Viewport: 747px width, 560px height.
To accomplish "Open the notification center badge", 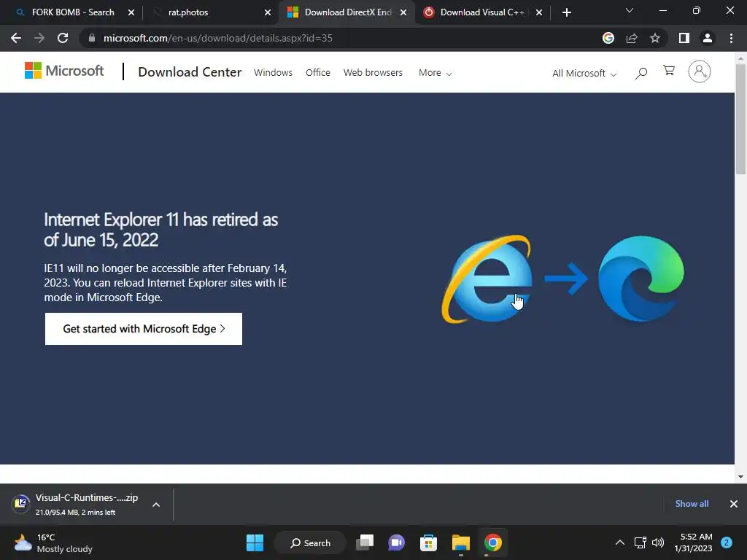I will (727, 542).
